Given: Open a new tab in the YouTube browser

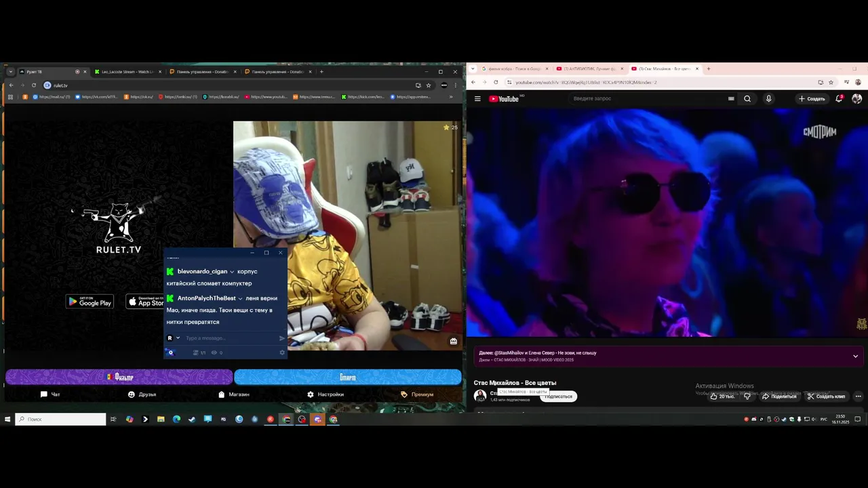Looking at the screenshot, I should (x=708, y=68).
